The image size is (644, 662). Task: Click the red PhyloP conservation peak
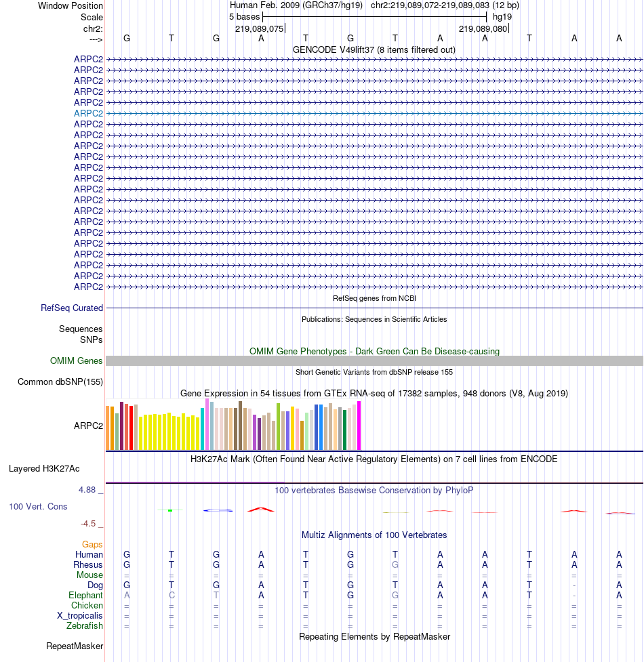point(261,510)
